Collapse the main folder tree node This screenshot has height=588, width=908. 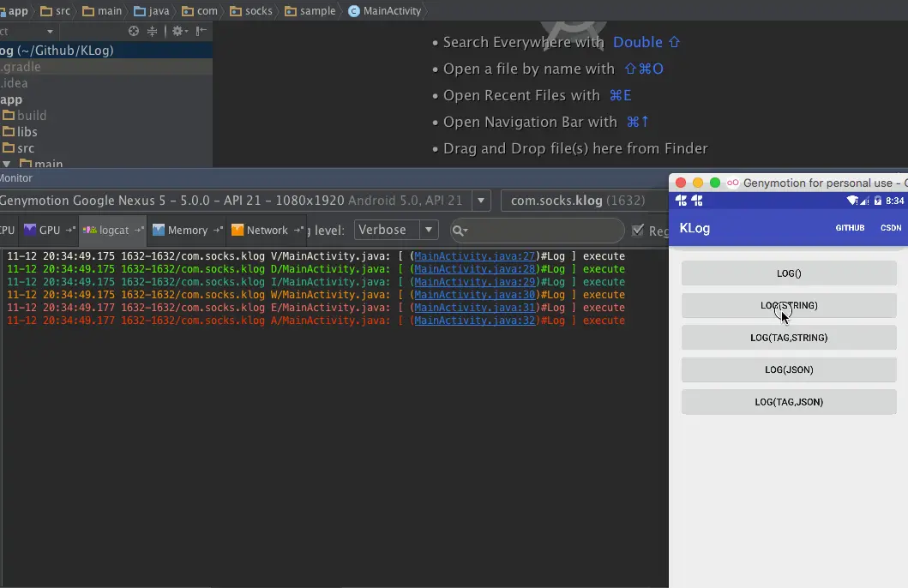(7, 165)
